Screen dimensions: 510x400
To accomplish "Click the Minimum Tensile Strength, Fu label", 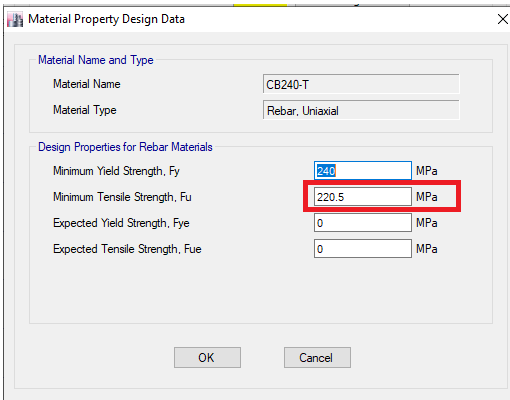I will click(x=122, y=197).
